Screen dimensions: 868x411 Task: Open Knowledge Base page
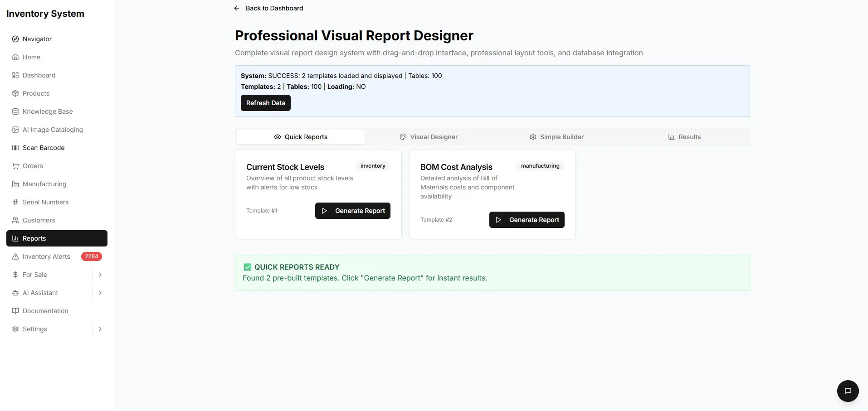point(57,111)
